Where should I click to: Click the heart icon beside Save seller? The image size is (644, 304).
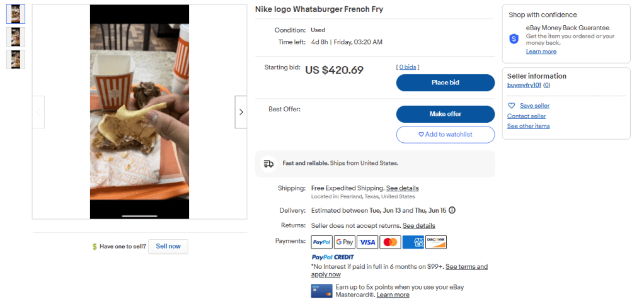512,106
